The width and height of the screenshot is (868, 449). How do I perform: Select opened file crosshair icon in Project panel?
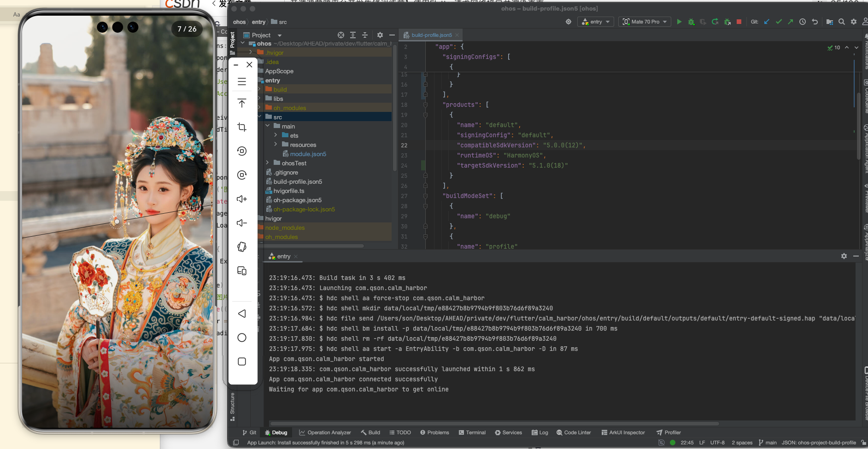tap(341, 35)
